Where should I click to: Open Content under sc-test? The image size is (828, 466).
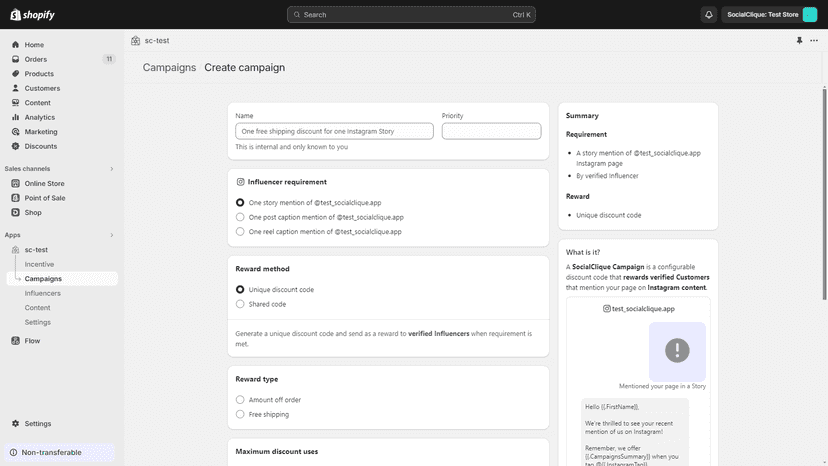click(x=37, y=307)
